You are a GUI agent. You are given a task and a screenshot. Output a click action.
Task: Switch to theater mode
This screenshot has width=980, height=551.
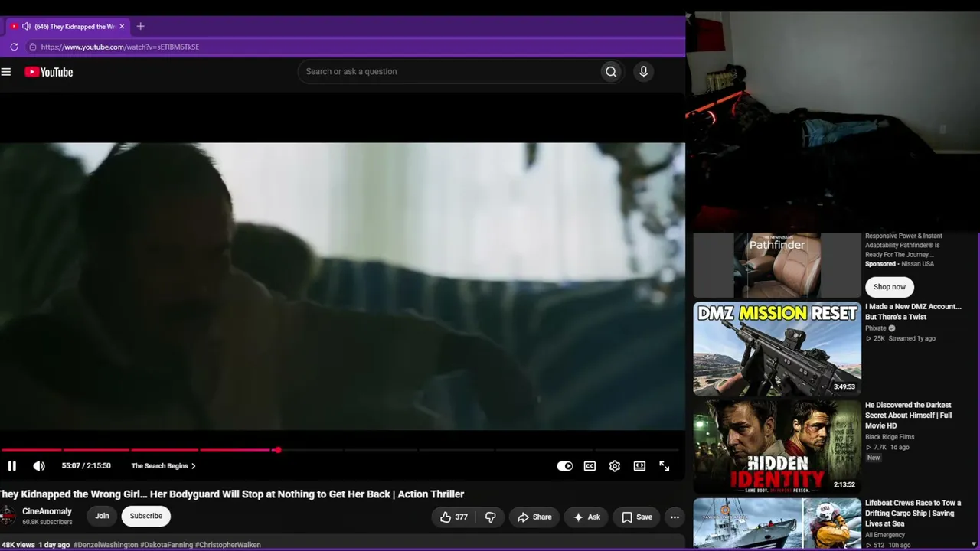pos(639,466)
